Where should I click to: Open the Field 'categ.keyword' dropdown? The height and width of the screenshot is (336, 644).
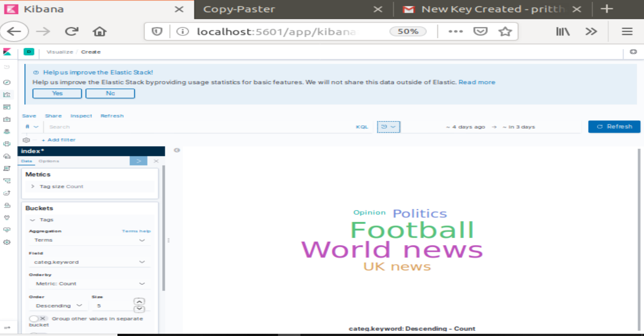[89, 262]
